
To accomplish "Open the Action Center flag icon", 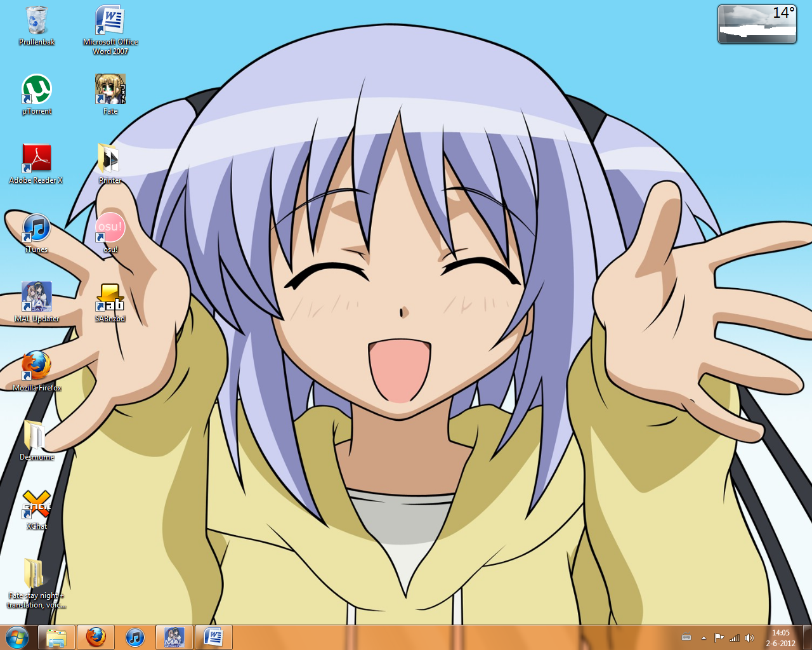I will [x=719, y=638].
